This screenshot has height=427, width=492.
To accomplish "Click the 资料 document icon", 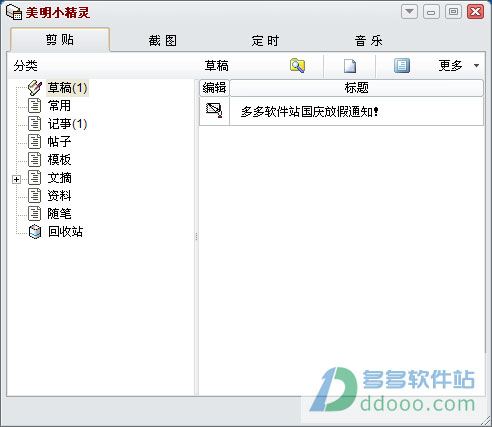I will tap(34, 196).
